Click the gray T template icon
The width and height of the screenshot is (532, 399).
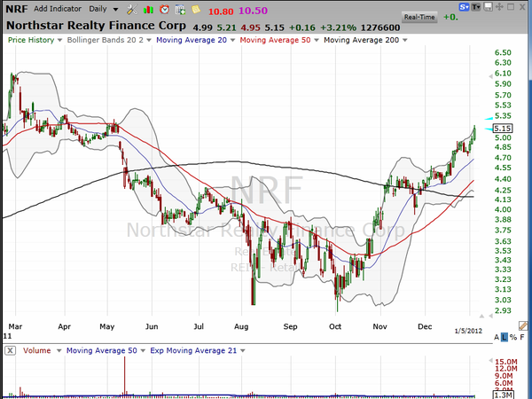tap(476, 7)
